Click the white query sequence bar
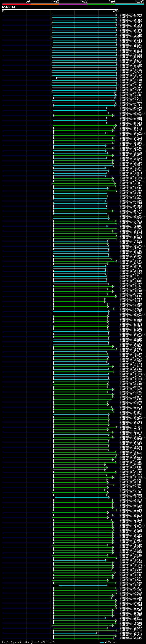The image size is (146, 644). coord(60,10)
